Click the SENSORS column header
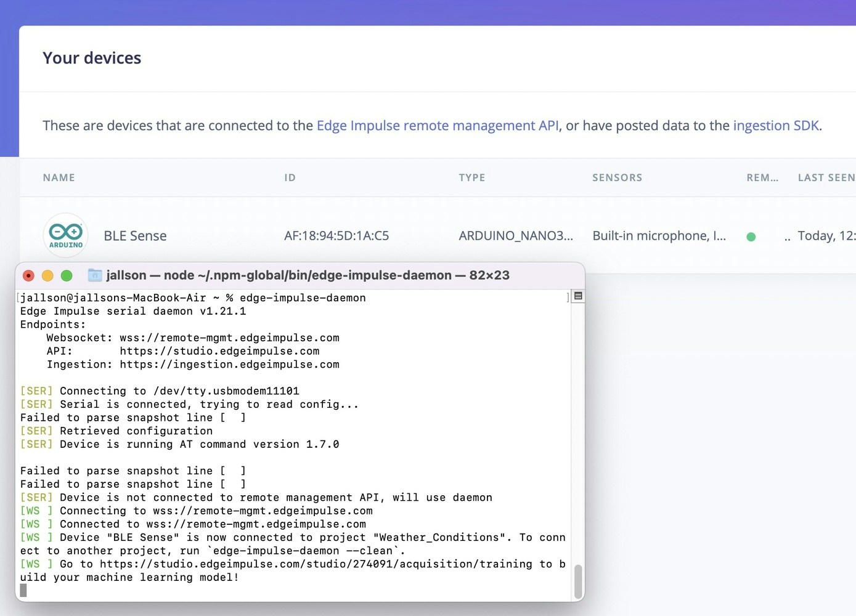856x616 pixels. (x=618, y=177)
